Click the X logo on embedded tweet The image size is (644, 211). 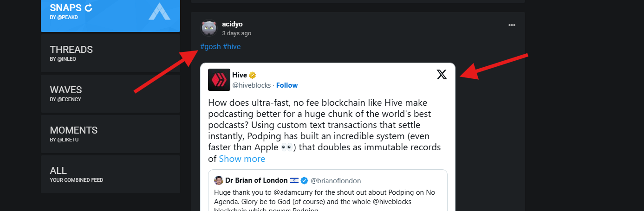[x=442, y=74]
